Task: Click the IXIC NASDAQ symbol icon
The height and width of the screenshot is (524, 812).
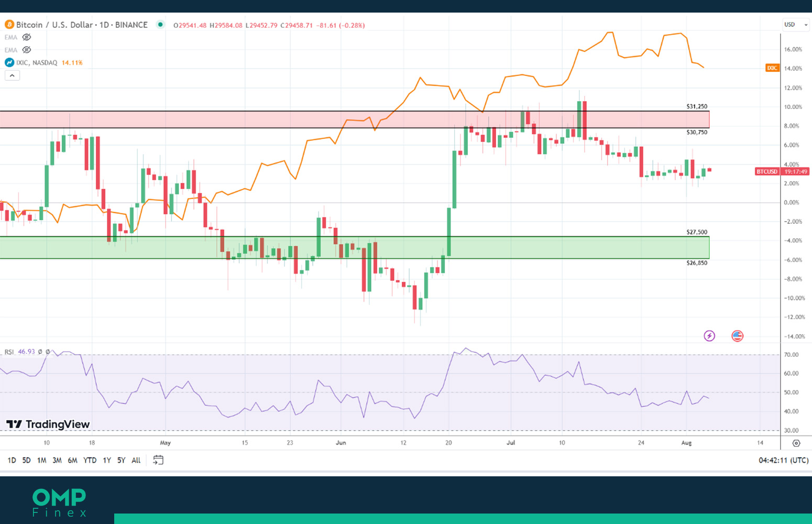Action: point(9,62)
